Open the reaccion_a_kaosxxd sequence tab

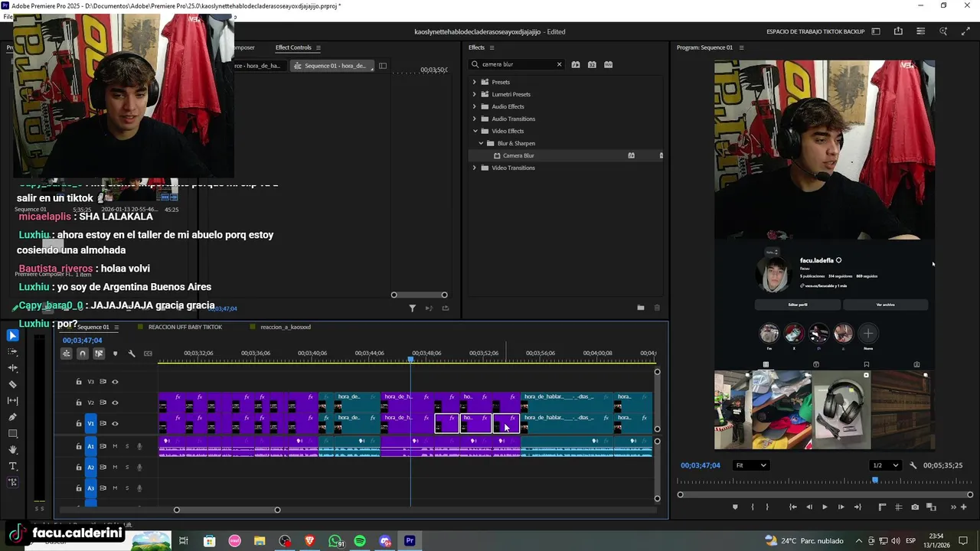point(286,327)
